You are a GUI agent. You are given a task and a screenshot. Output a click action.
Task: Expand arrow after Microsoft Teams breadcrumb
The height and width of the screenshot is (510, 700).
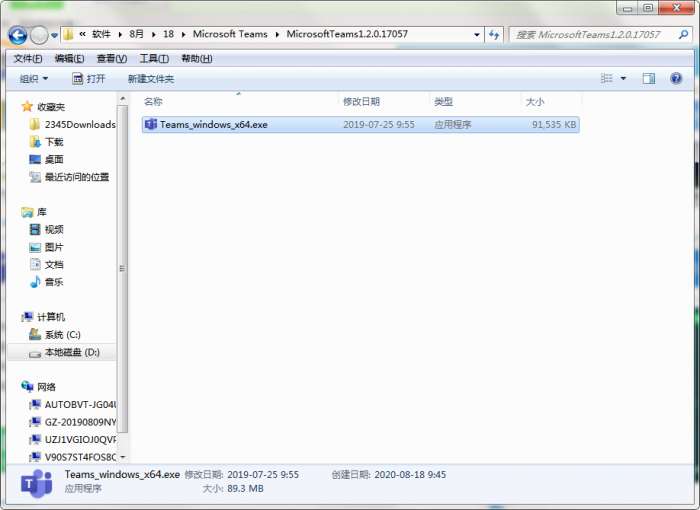pos(277,35)
